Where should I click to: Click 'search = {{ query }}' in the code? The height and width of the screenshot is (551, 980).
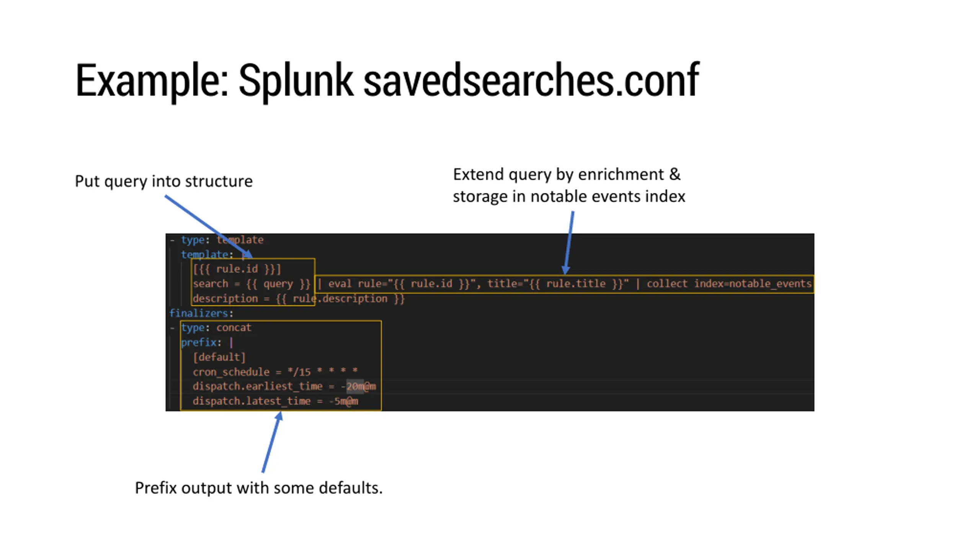[252, 284]
